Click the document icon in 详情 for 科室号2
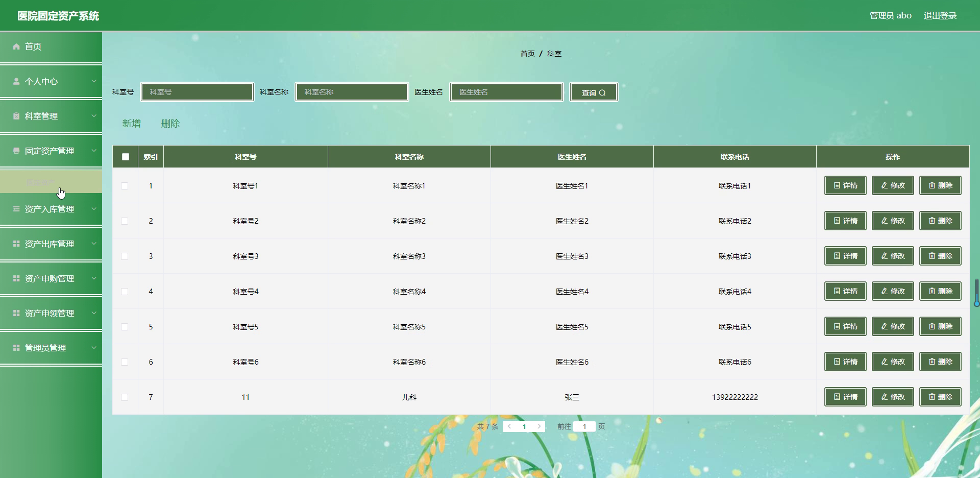This screenshot has width=980, height=478. pos(837,221)
